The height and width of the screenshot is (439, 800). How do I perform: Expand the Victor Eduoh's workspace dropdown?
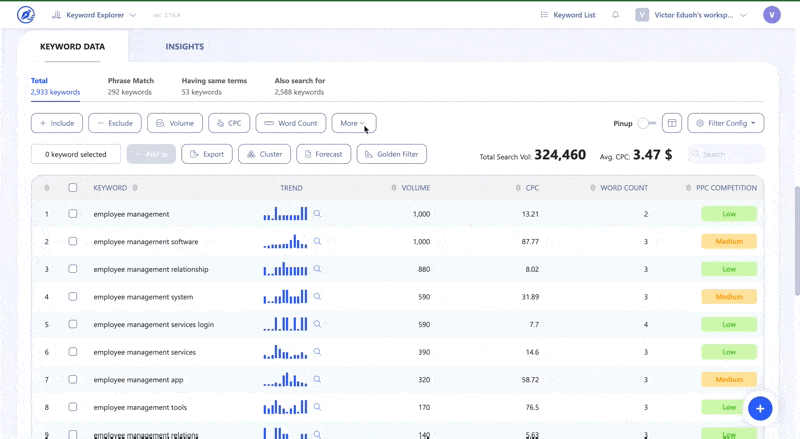[x=691, y=15]
